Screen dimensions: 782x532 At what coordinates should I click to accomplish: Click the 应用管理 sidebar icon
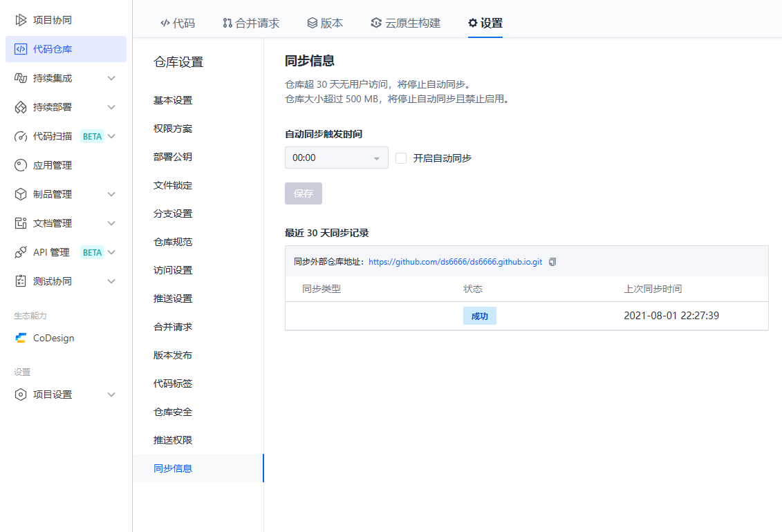tap(21, 165)
